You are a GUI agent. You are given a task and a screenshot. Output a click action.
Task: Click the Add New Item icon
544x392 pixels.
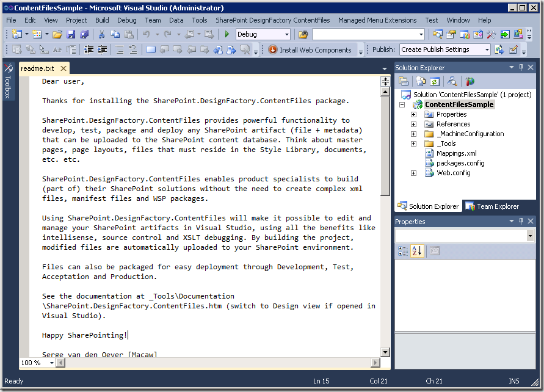tap(37, 34)
